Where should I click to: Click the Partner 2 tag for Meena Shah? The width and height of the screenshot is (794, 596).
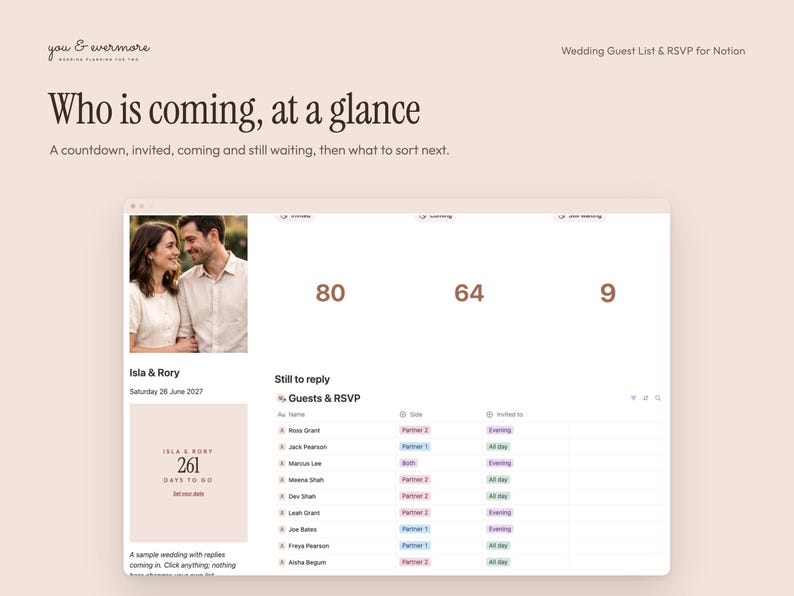point(415,480)
